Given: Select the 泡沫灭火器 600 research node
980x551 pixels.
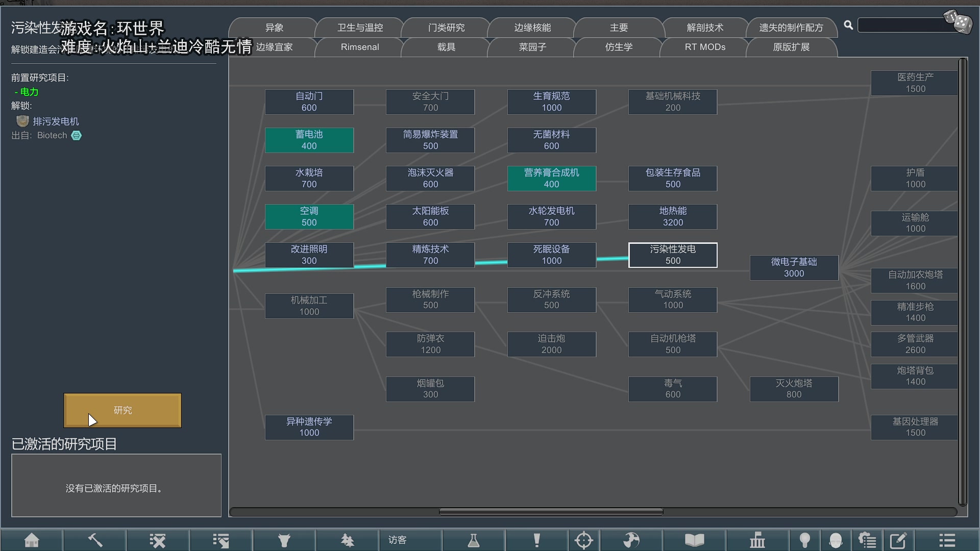Looking at the screenshot, I should click(x=430, y=179).
